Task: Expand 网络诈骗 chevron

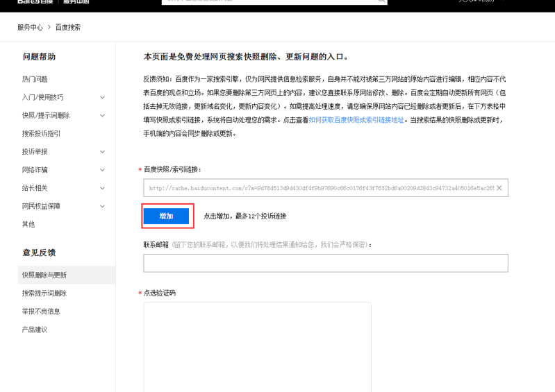Action: pos(102,170)
